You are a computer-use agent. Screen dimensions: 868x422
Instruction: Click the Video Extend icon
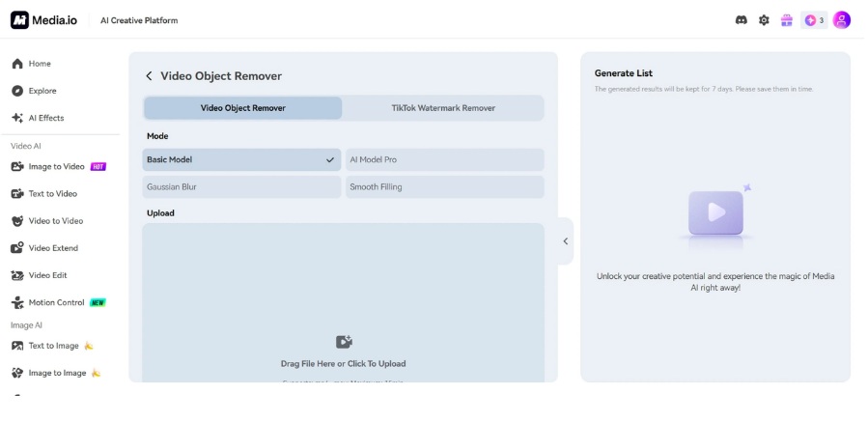[17, 248]
